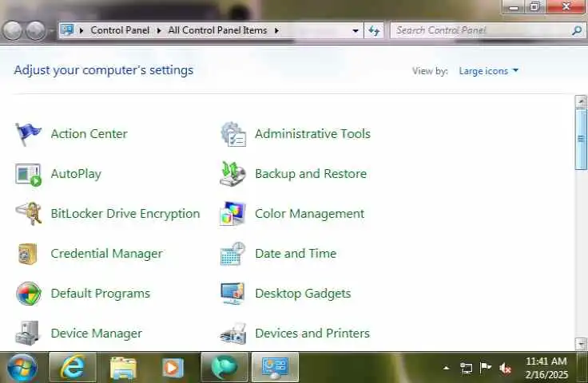Open Windows Media Player on taskbar
This screenshot has width=588, height=383.
click(173, 367)
